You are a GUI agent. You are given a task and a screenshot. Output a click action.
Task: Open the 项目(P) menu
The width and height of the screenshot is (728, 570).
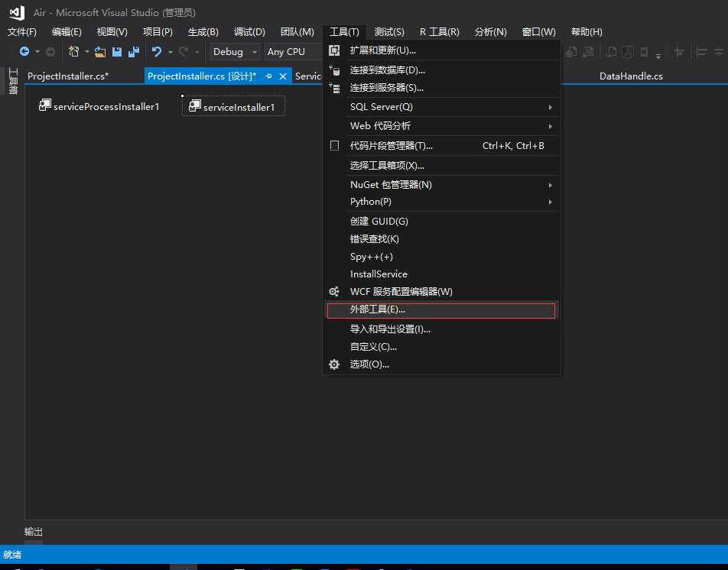tap(158, 31)
